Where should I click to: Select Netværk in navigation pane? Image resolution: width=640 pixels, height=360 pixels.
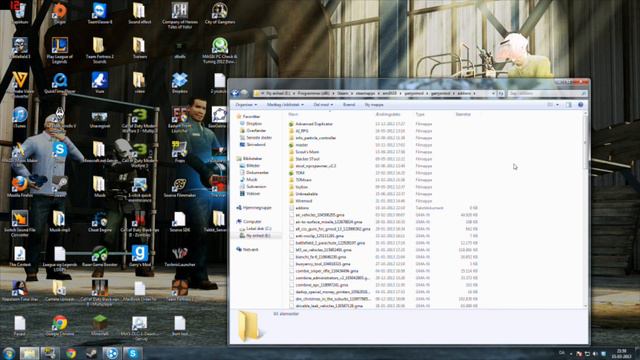point(251,249)
